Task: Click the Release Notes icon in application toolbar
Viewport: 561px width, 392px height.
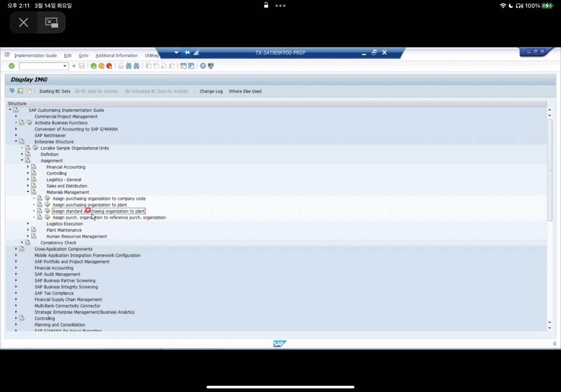Action: [29, 91]
